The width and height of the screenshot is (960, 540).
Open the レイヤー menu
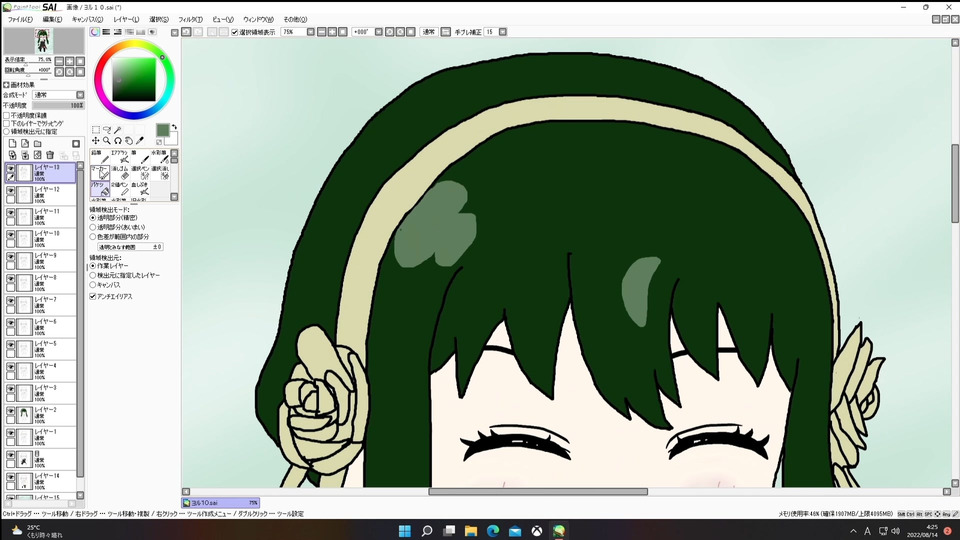tap(126, 20)
